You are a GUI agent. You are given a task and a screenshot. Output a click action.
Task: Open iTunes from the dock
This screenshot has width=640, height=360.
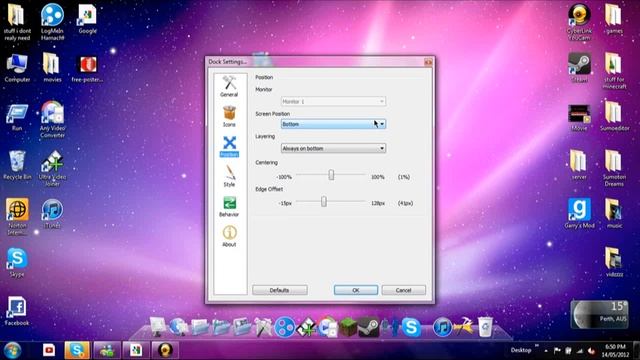[x=442, y=327]
